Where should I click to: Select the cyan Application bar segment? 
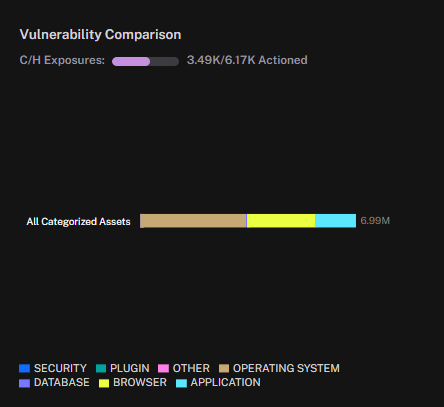pyautogui.click(x=336, y=221)
